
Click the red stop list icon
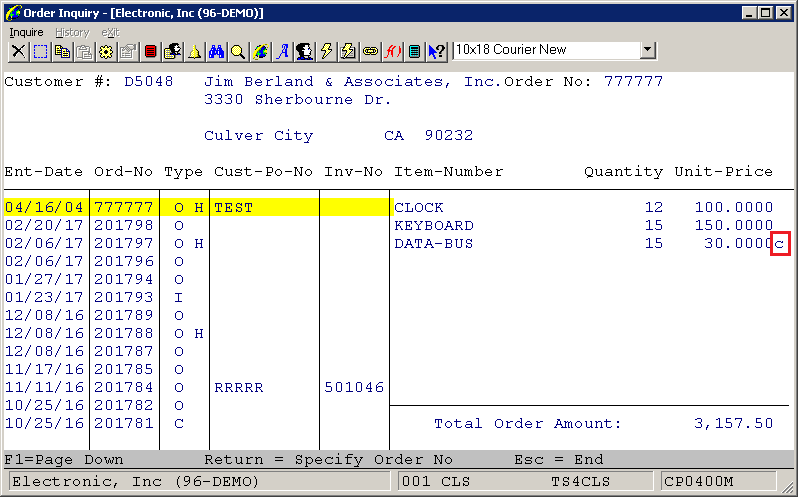tap(150, 51)
